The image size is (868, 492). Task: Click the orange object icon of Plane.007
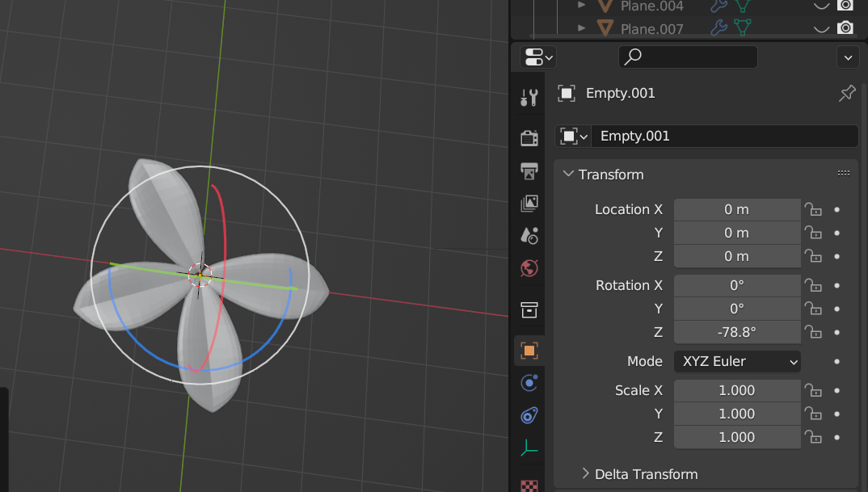point(605,27)
